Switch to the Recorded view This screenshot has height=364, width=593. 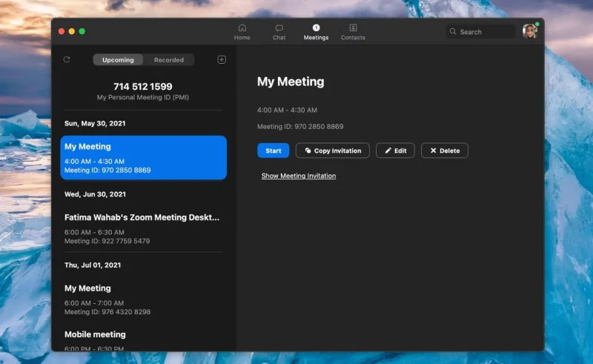tap(169, 60)
